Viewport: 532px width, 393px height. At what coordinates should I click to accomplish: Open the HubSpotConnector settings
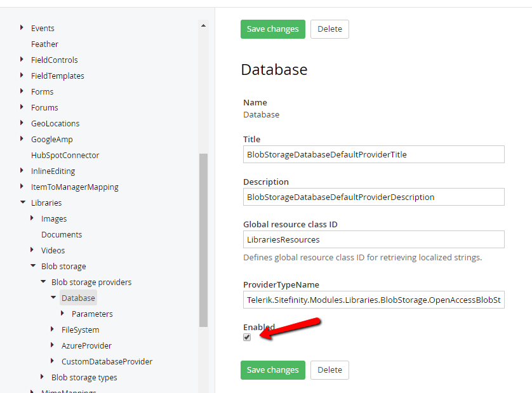(65, 155)
